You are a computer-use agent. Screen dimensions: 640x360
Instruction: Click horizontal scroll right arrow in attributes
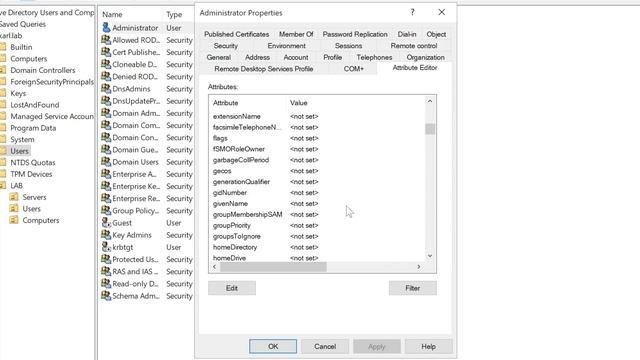(x=419, y=267)
